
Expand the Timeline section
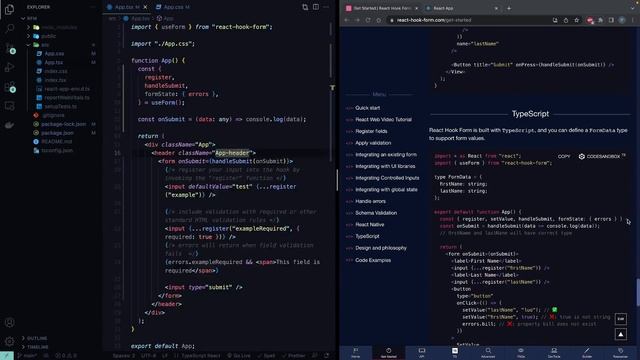[x=38, y=347]
